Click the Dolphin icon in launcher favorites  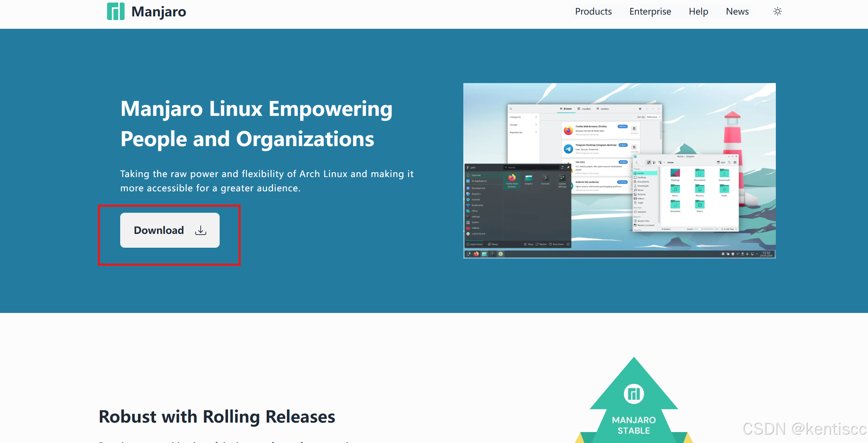[x=529, y=178]
